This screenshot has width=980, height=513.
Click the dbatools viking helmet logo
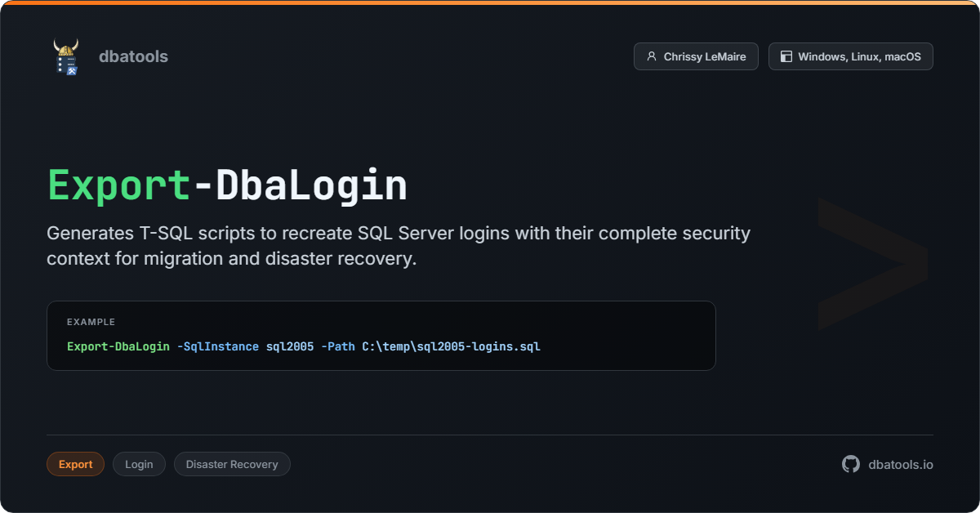[x=66, y=56]
